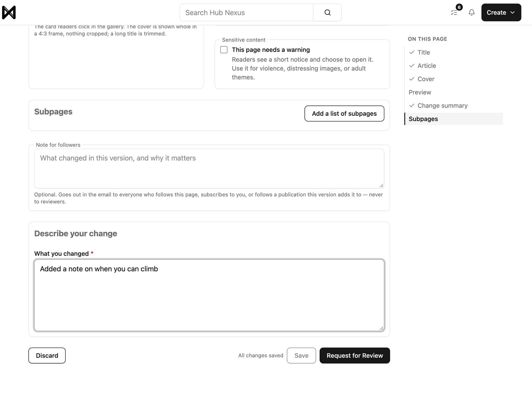This screenshot has width=532, height=399.
Task: Open the notifications bell
Action: 472,12
